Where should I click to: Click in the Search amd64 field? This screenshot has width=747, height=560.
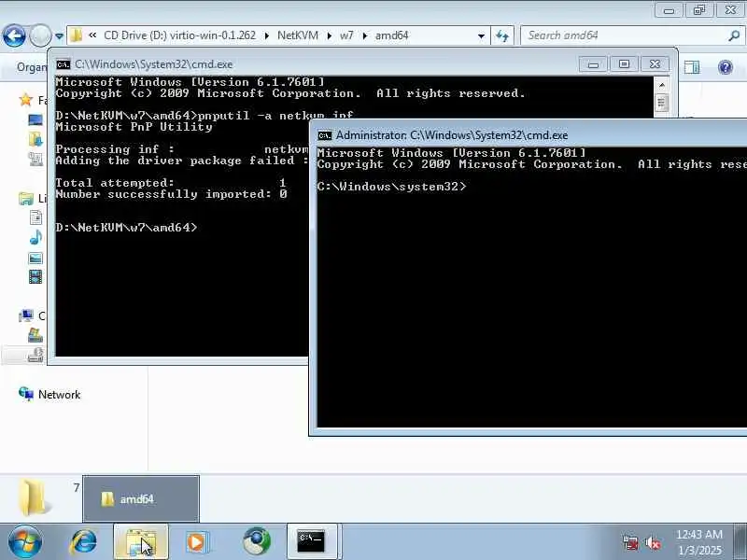(x=624, y=35)
